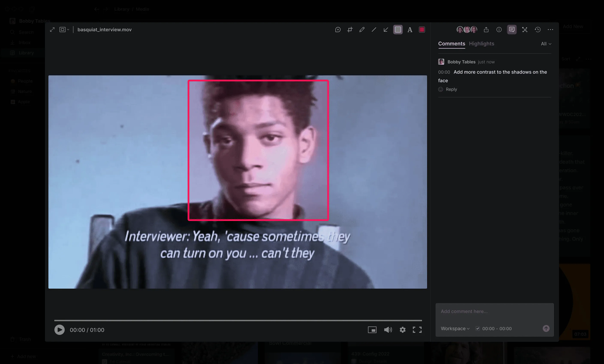Screen dimensions: 604x364
Task: Select the line drawing tool
Action: click(x=374, y=30)
